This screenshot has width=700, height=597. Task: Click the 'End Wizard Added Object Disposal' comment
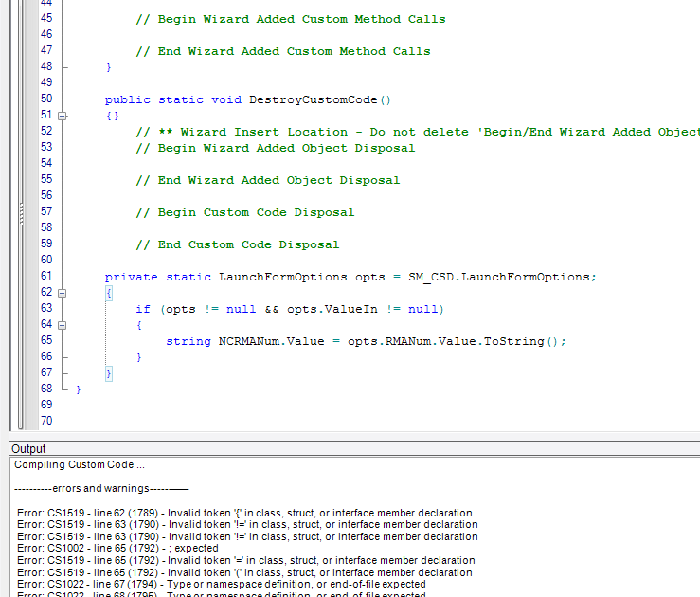(x=268, y=180)
